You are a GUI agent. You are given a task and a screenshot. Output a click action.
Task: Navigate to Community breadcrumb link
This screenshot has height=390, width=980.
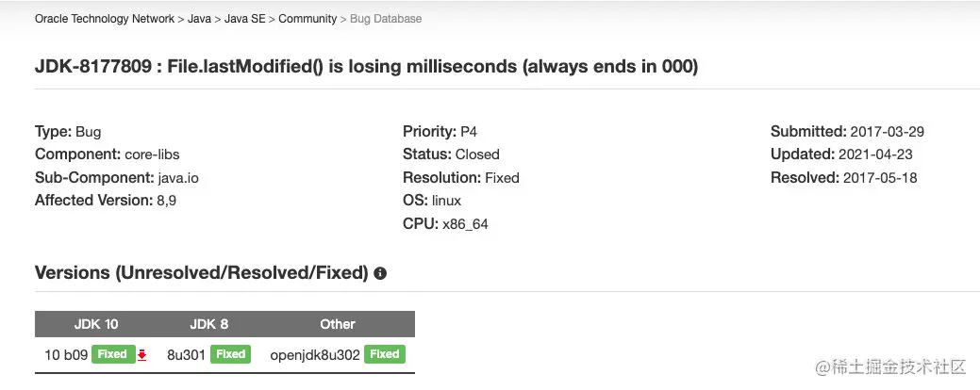(307, 19)
